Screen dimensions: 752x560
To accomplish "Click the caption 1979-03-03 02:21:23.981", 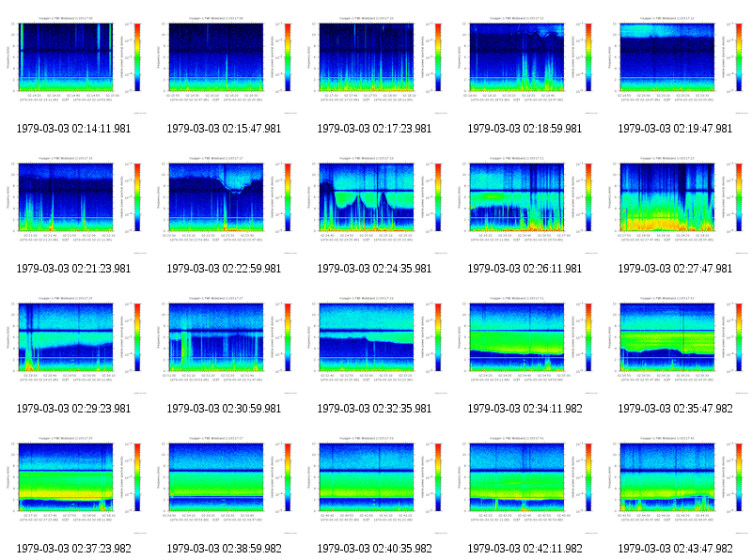I will 73,269.
